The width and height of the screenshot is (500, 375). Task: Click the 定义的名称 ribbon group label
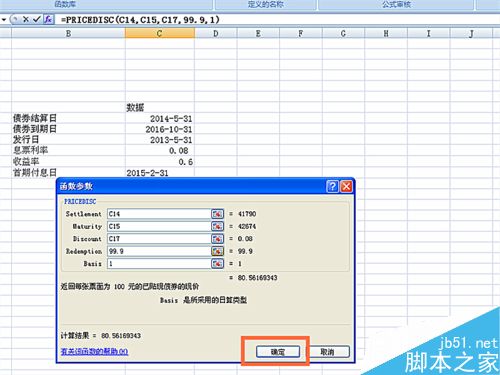(266, 4)
